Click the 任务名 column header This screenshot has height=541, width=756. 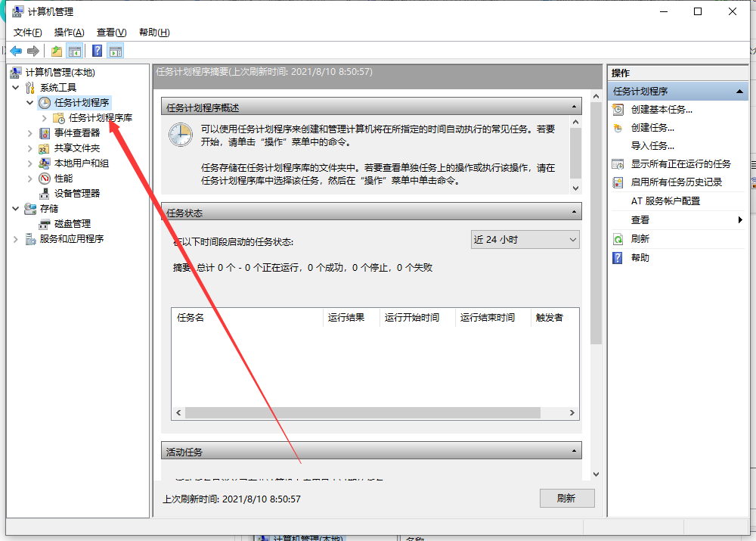pos(247,318)
